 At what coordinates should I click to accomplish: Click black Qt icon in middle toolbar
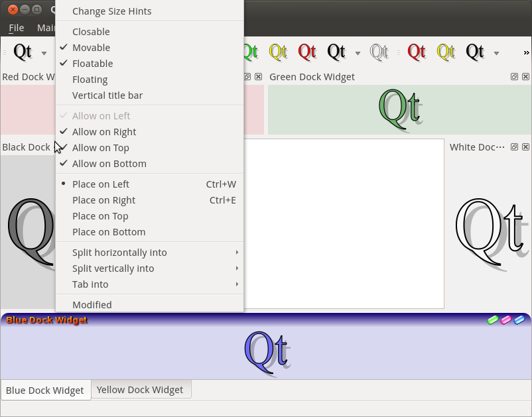click(336, 52)
